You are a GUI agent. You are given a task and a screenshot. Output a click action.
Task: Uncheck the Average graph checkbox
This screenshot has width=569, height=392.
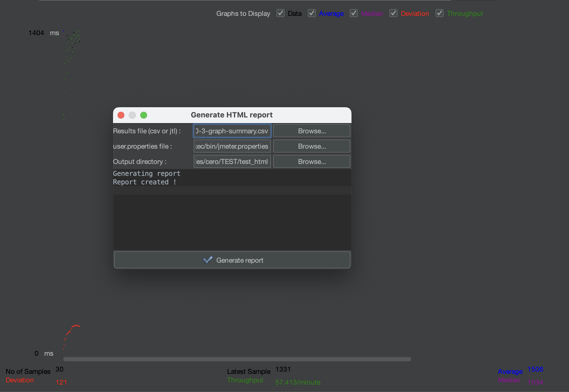(312, 13)
